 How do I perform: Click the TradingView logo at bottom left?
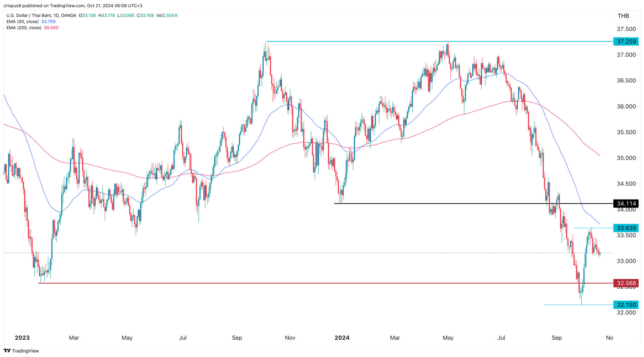21,351
